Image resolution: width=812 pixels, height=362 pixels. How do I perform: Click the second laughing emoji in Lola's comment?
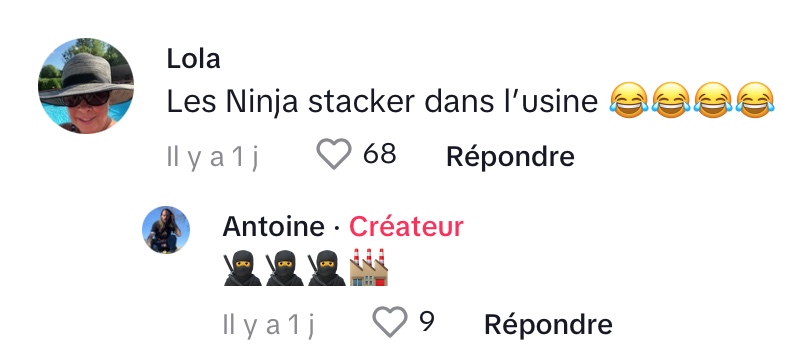[x=671, y=100]
